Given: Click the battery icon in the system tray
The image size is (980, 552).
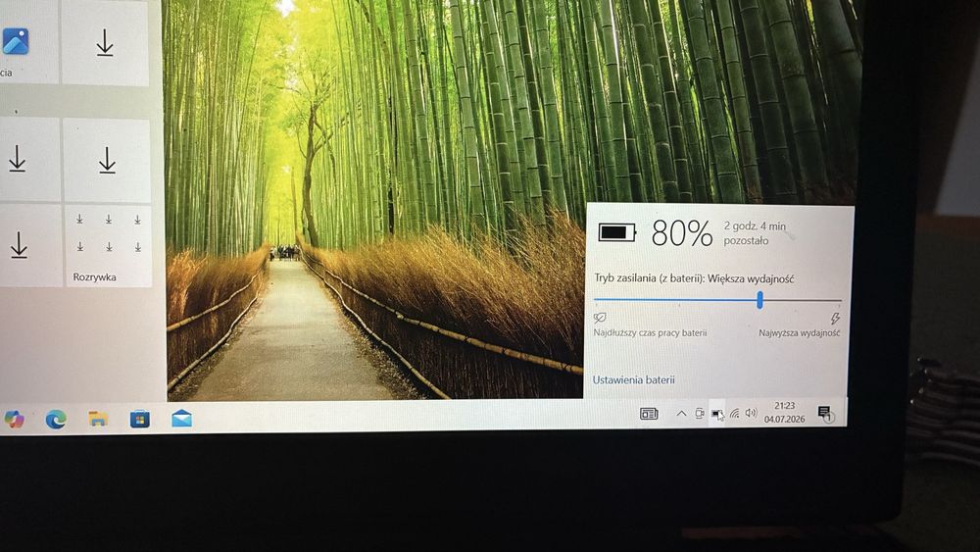Looking at the screenshot, I should (x=716, y=414).
